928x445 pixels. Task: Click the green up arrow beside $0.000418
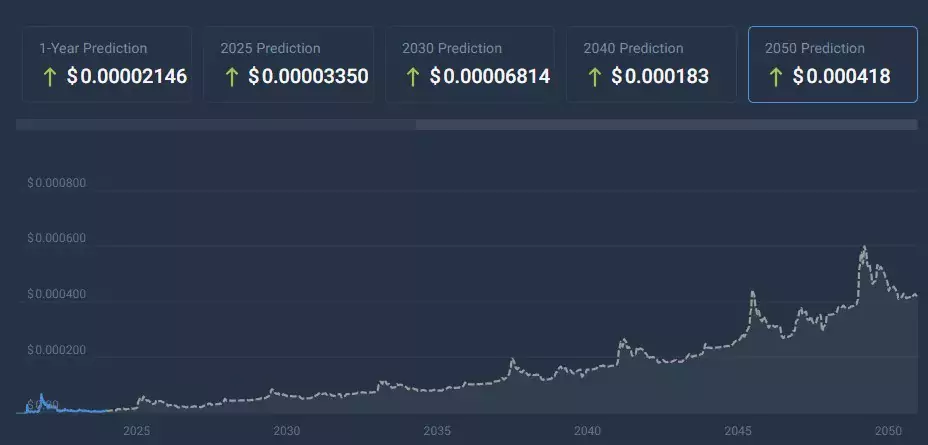(x=775, y=76)
